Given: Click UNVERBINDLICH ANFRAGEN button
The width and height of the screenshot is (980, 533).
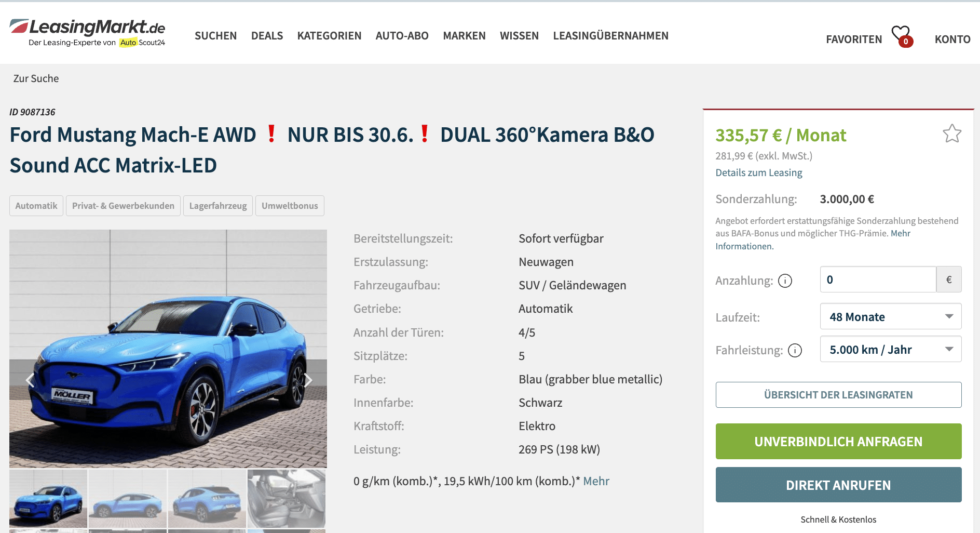Looking at the screenshot, I should click(x=838, y=442).
